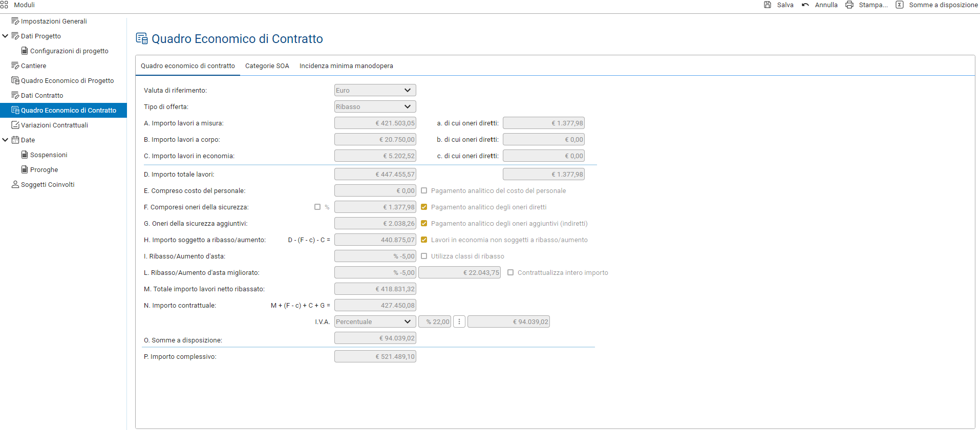Click the Ribasso/Aumento d'asta percentage field
Screen dimensions: 980x430
pos(375,256)
